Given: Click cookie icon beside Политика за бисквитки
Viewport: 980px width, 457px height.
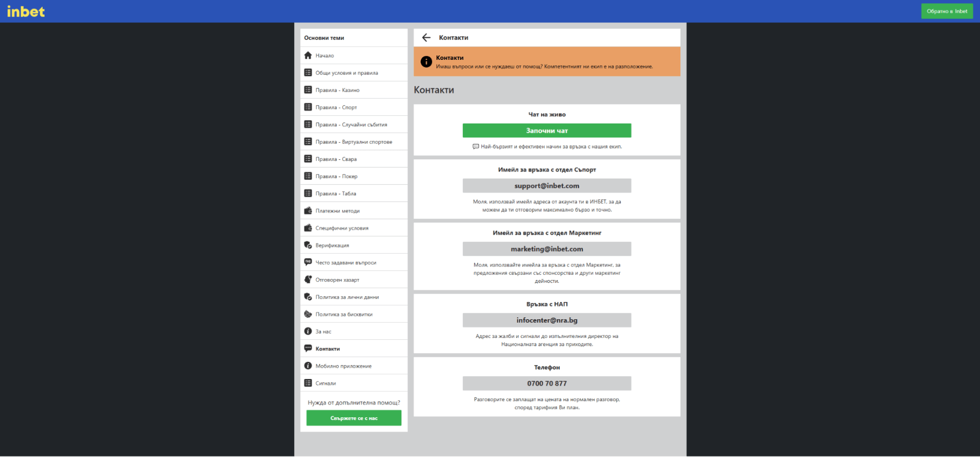Looking at the screenshot, I should (x=308, y=314).
